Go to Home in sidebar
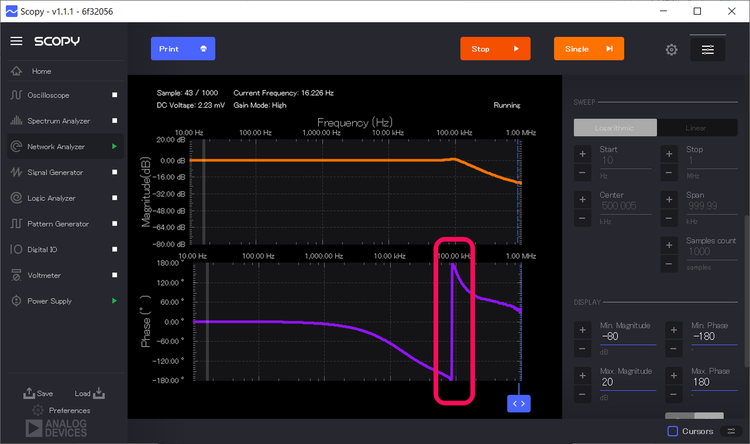 [41, 71]
